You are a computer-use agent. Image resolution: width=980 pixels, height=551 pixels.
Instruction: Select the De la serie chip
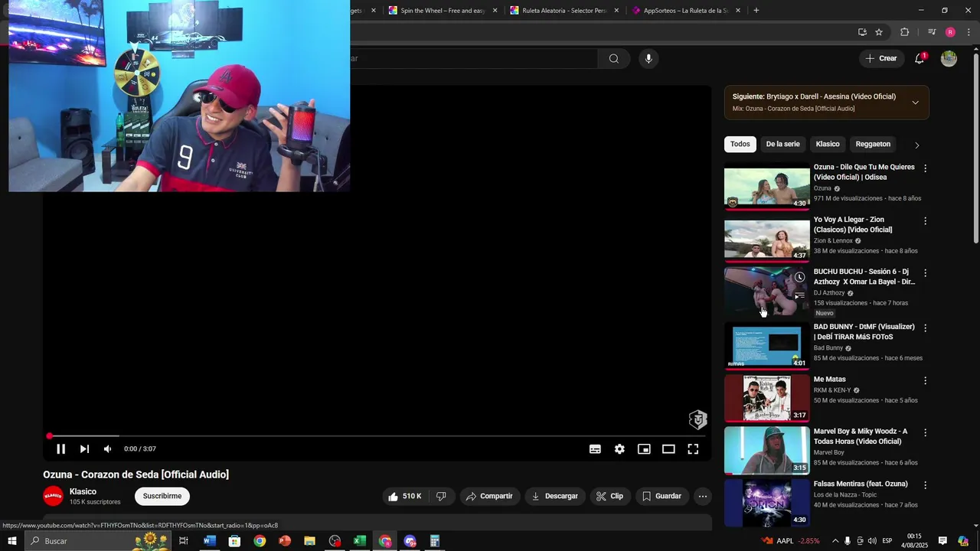782,144
